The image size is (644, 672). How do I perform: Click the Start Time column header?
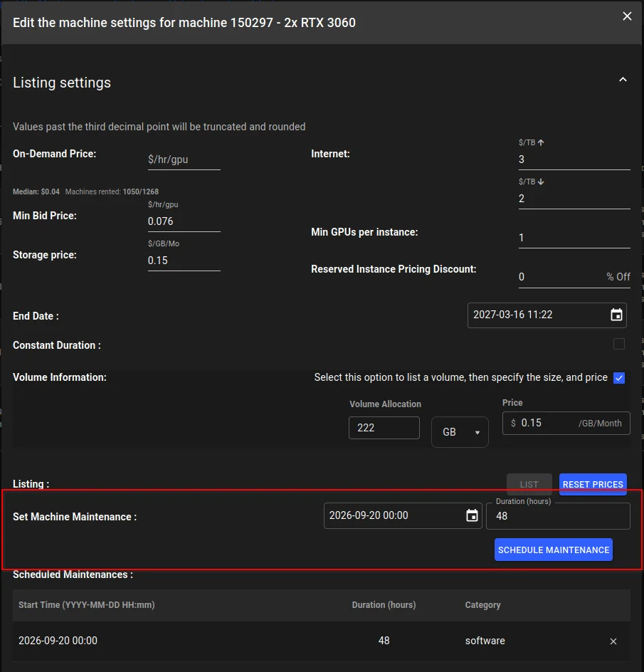click(x=87, y=604)
